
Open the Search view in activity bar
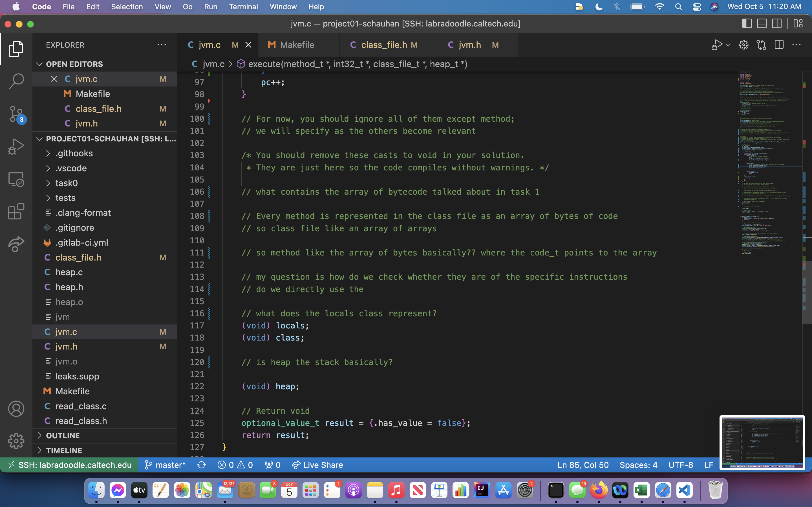click(16, 81)
